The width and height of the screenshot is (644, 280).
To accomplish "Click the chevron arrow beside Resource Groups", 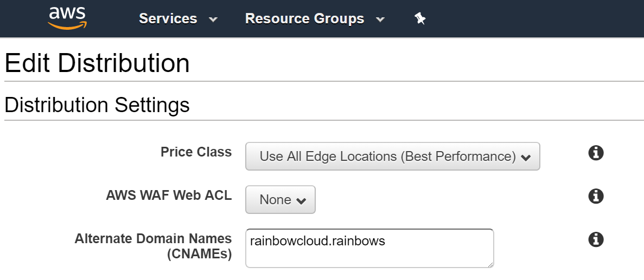I will (380, 19).
